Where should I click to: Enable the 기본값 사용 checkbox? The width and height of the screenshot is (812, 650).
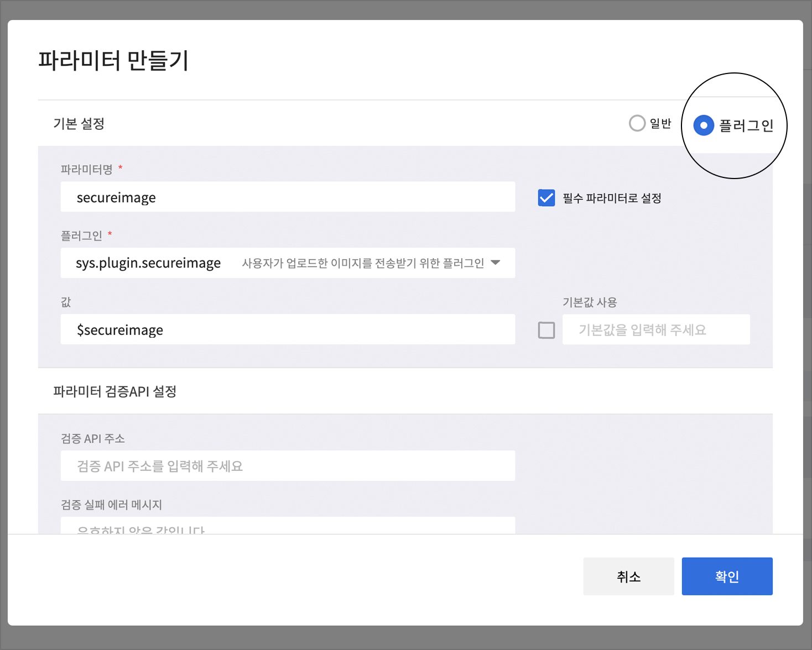(x=546, y=330)
